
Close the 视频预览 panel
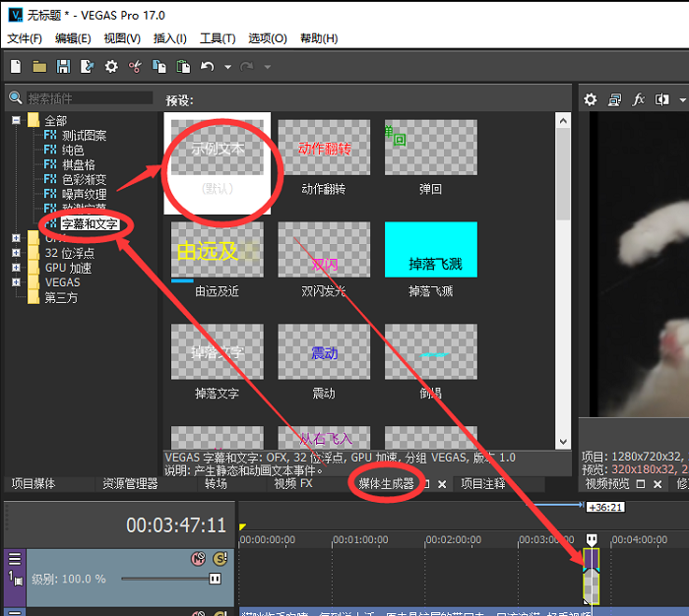coord(658,484)
